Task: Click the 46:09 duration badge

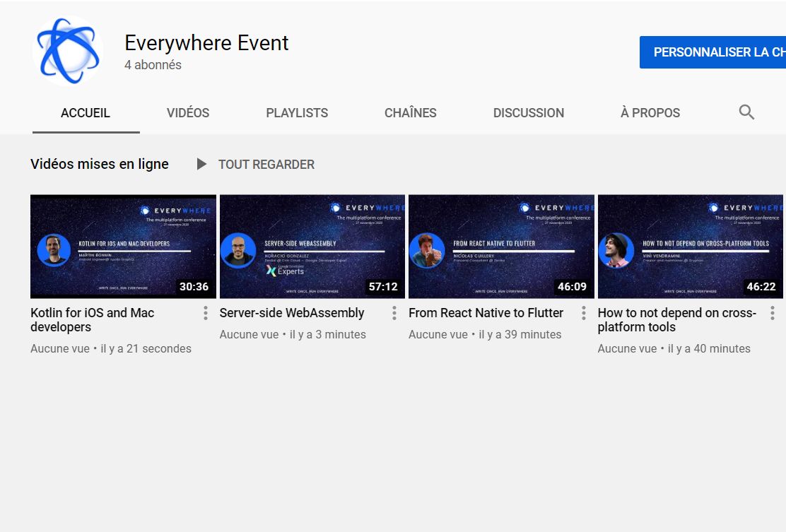Action: [572, 287]
